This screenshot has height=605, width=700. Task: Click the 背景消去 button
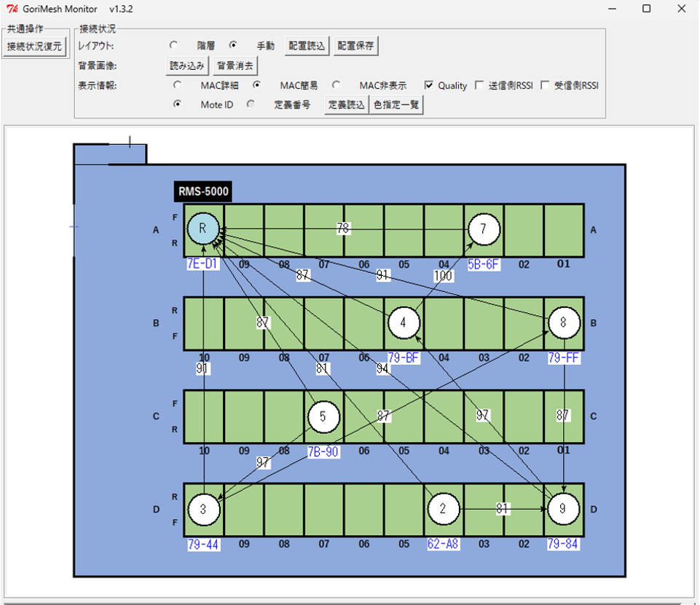(235, 66)
